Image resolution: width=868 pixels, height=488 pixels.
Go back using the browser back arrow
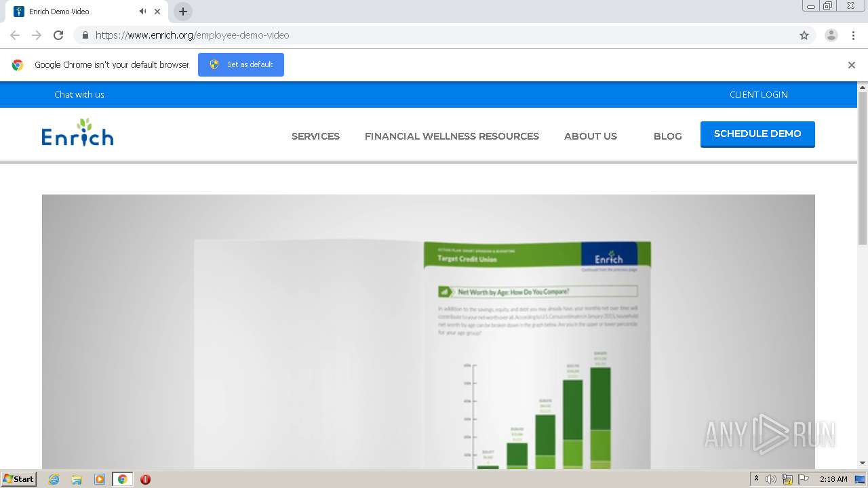[15, 35]
